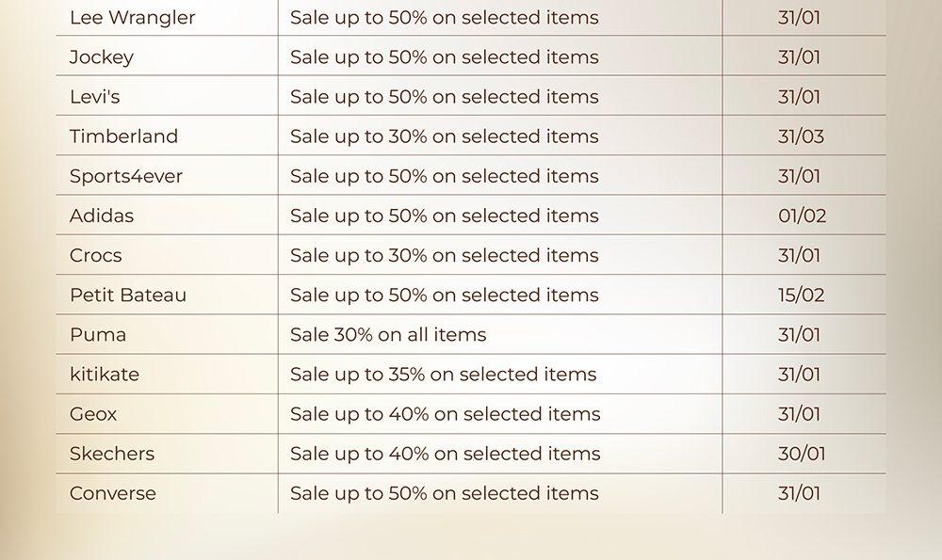The height and width of the screenshot is (560, 942).
Task: Select the Jockey brand cell
Action: tap(102, 57)
